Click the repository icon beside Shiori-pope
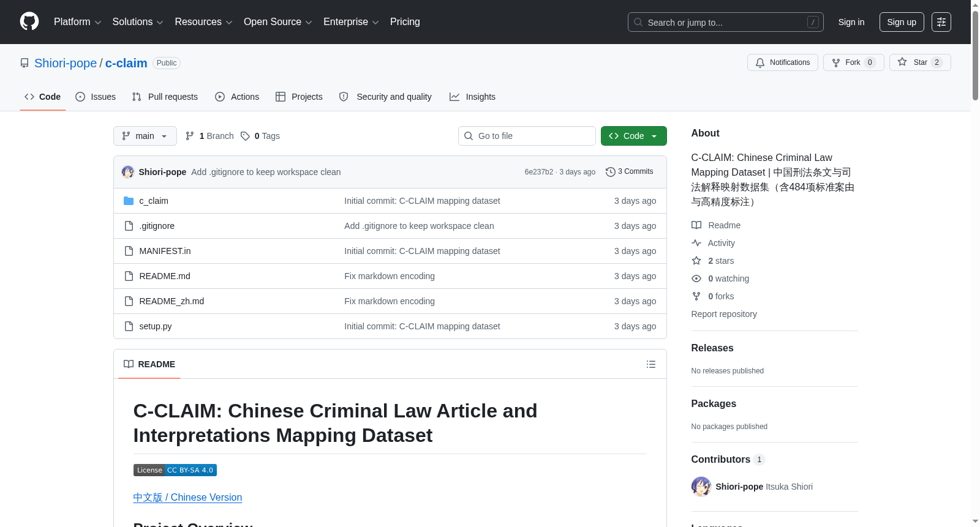 (x=24, y=63)
